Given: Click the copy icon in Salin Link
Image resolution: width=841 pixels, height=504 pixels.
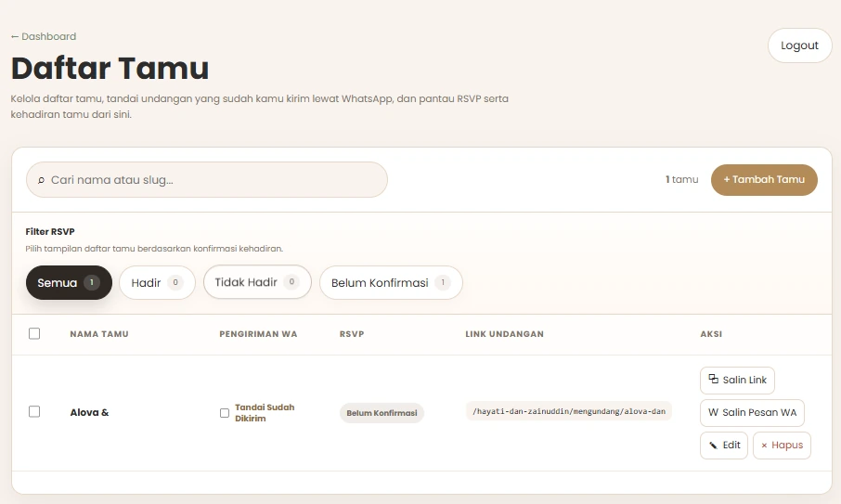Looking at the screenshot, I should pos(713,379).
